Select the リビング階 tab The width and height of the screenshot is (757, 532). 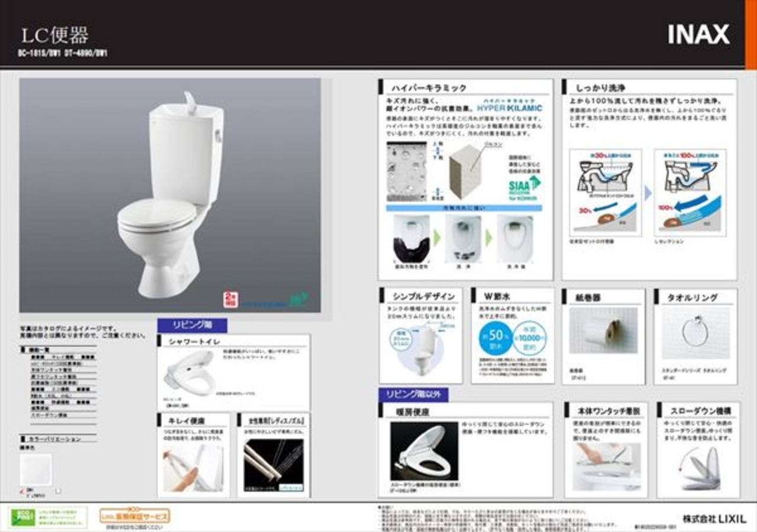pyautogui.click(x=192, y=325)
